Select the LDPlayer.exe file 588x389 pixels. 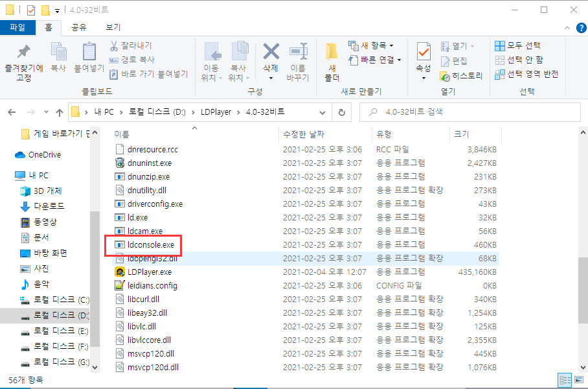pyautogui.click(x=149, y=272)
